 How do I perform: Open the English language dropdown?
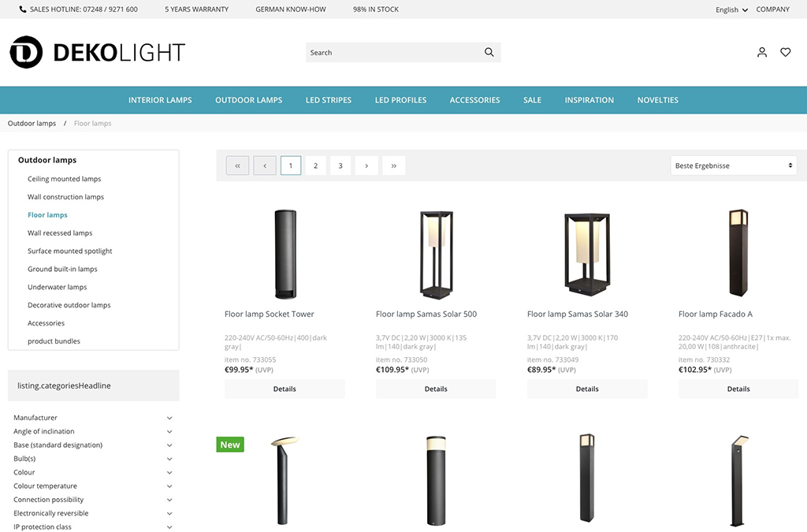(731, 9)
